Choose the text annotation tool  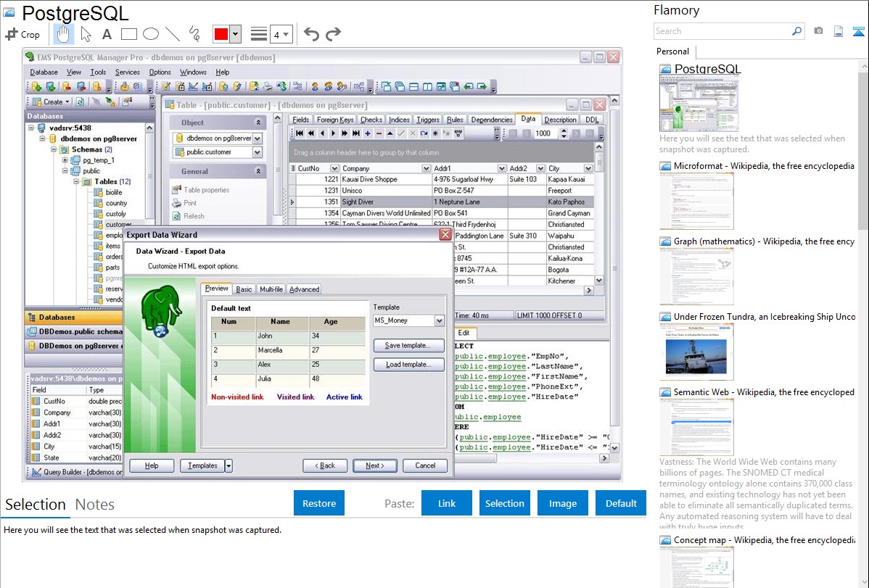click(107, 34)
